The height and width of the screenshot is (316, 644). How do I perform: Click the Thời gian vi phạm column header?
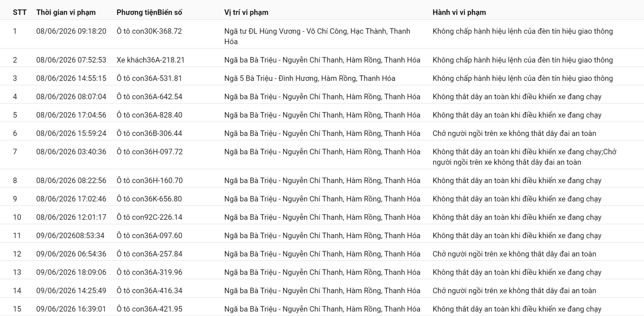(66, 12)
